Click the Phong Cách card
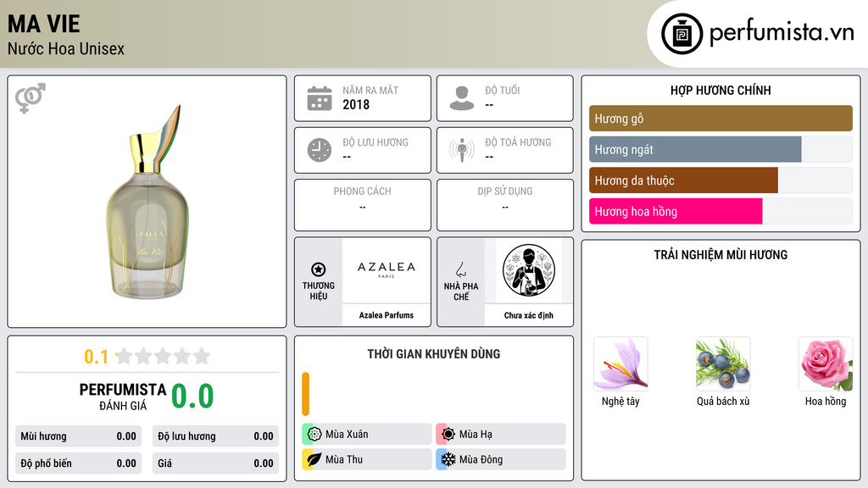Screen dimensions: 868x488 coord(363,205)
